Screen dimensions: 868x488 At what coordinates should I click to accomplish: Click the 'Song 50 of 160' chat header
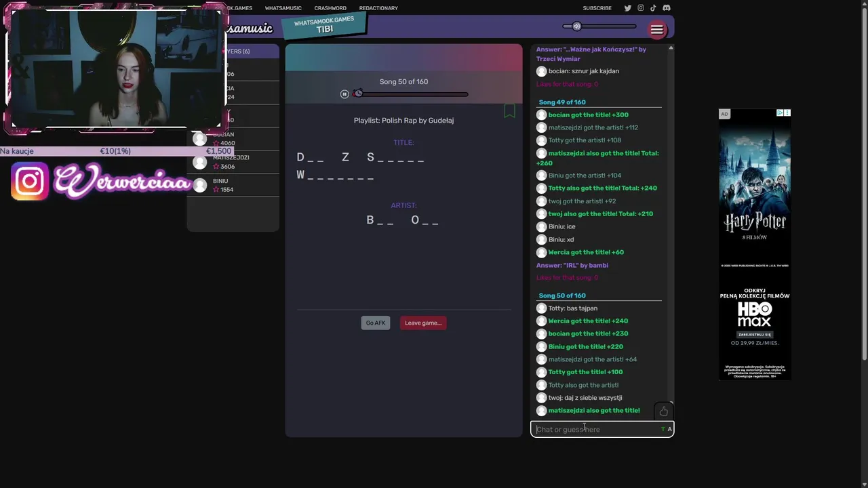(x=562, y=296)
